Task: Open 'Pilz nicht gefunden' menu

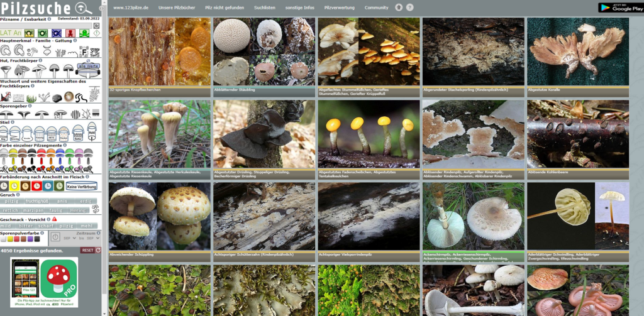Action: pos(225,8)
